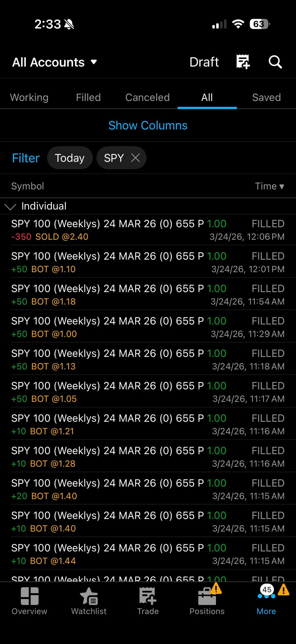Tap the Today date filter chip

(70, 158)
